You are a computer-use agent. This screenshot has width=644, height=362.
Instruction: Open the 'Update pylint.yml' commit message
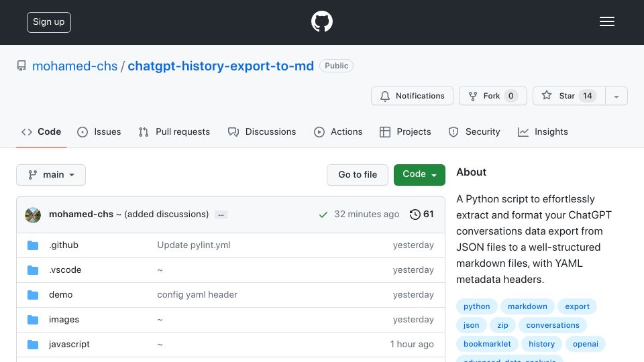pos(194,245)
